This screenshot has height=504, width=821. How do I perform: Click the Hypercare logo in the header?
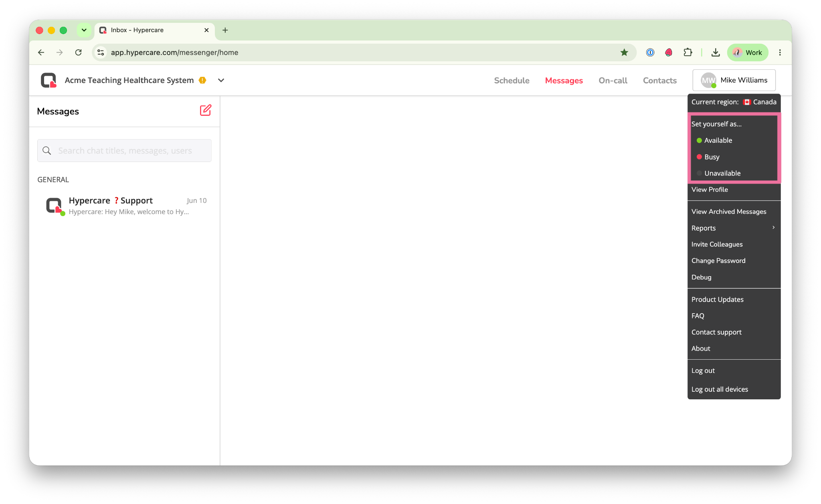(x=49, y=80)
